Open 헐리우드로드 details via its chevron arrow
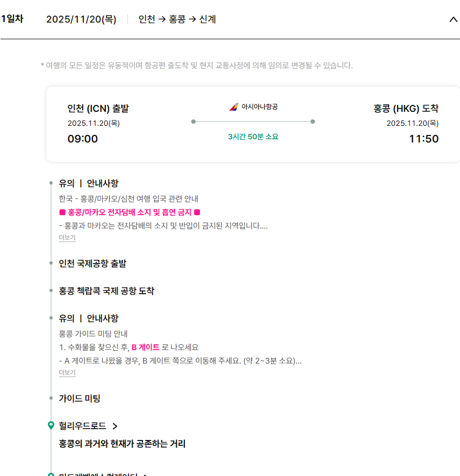 tap(114, 427)
